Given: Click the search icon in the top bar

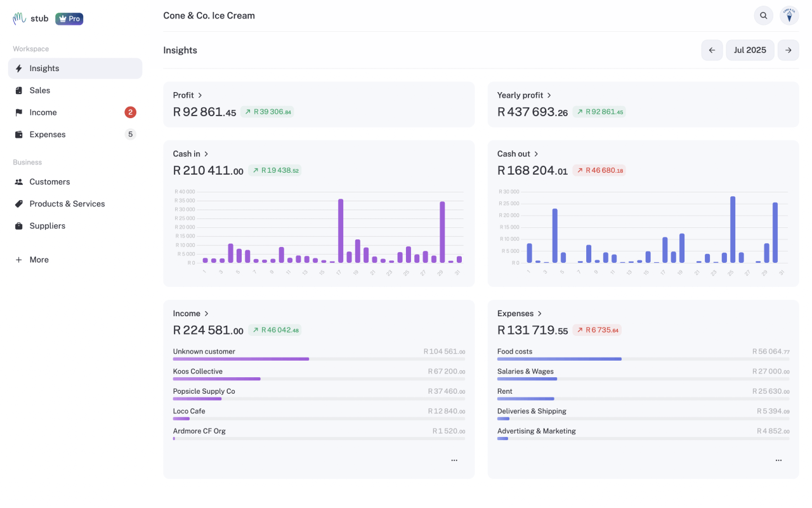Looking at the screenshot, I should pyautogui.click(x=763, y=15).
